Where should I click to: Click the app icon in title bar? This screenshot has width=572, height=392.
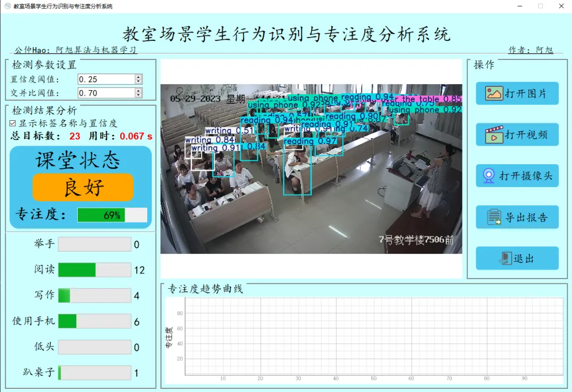7,6
